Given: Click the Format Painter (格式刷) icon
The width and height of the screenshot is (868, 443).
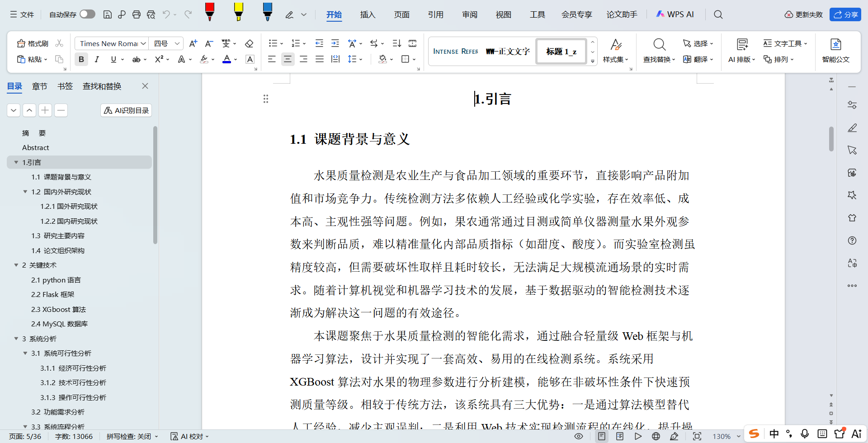Looking at the screenshot, I should pyautogui.click(x=33, y=43).
